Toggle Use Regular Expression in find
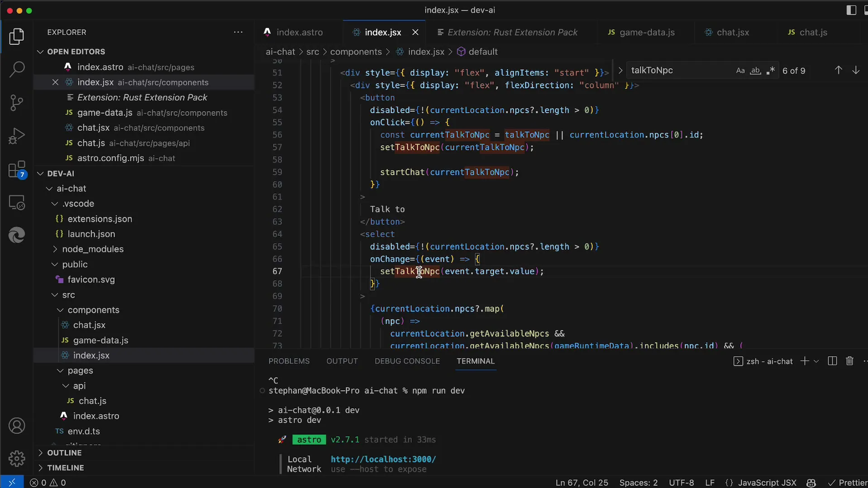The width and height of the screenshot is (868, 488). (x=770, y=71)
